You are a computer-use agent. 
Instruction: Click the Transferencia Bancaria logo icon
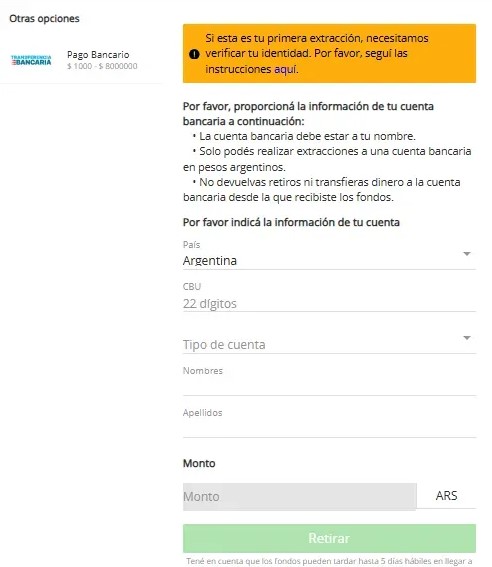click(x=31, y=60)
